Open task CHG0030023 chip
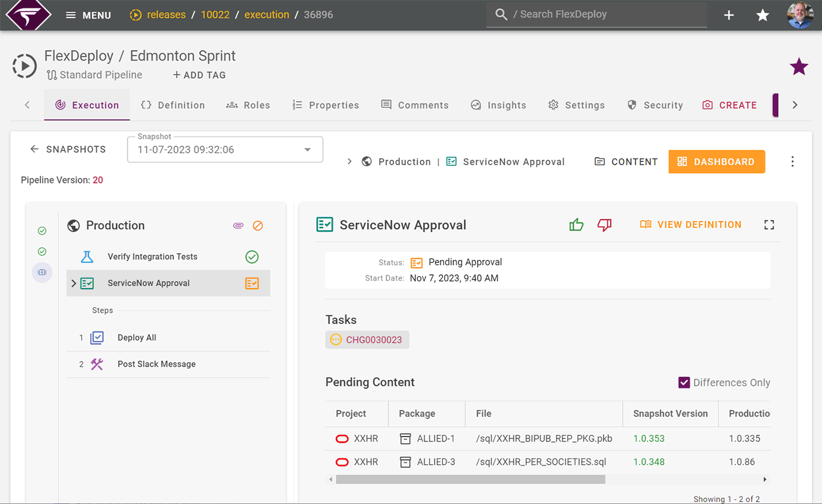 367,340
